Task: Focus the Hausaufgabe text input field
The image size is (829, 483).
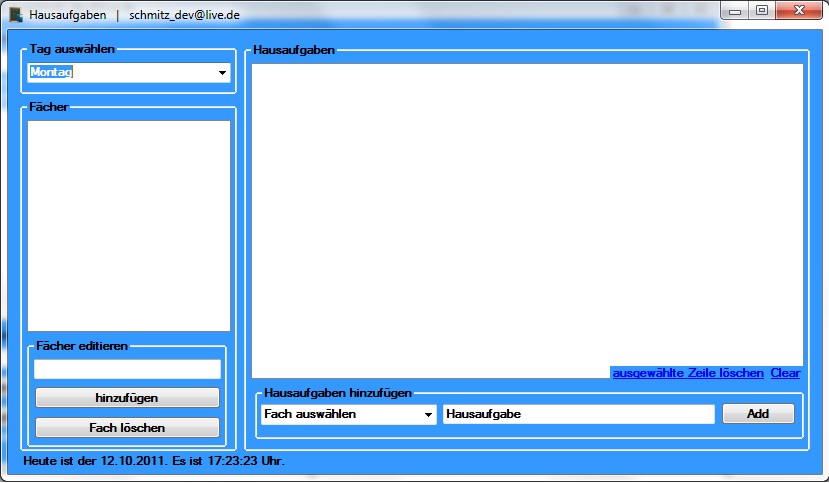Action: 578,414
